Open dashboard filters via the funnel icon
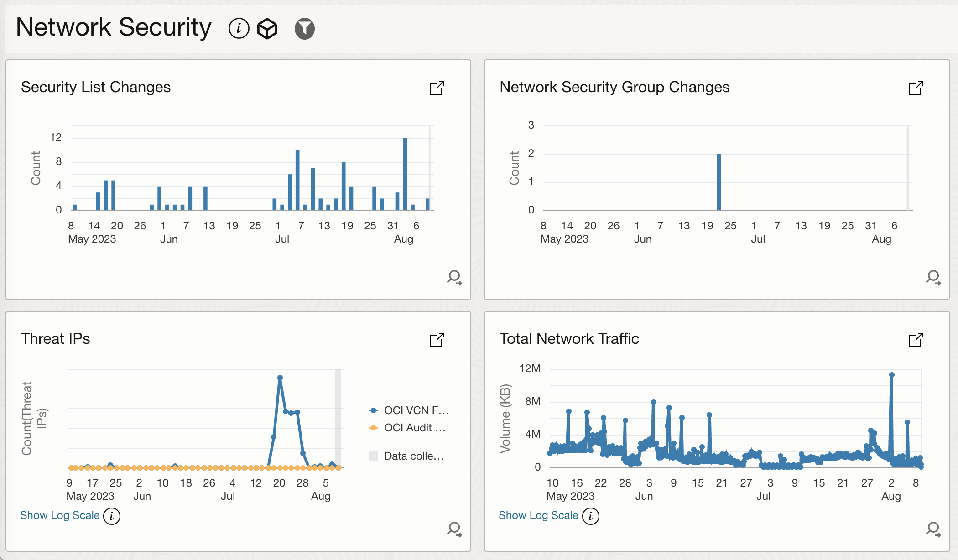 (304, 28)
